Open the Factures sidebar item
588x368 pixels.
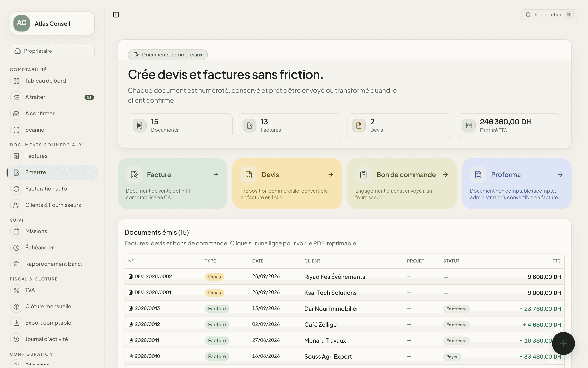point(52,156)
